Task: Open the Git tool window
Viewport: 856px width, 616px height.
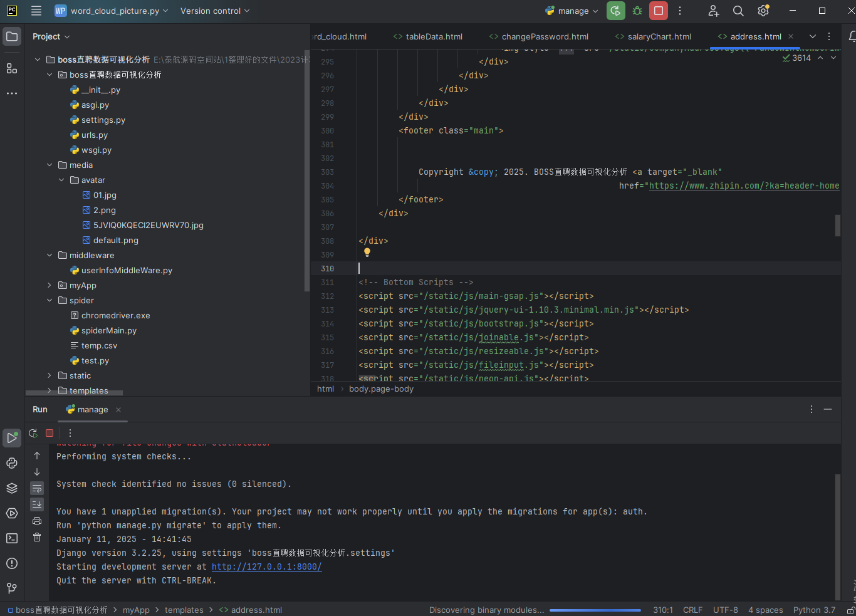Action: click(11, 588)
